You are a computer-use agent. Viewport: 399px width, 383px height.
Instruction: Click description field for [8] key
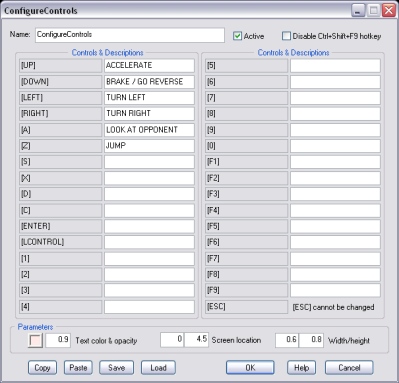[335, 114]
